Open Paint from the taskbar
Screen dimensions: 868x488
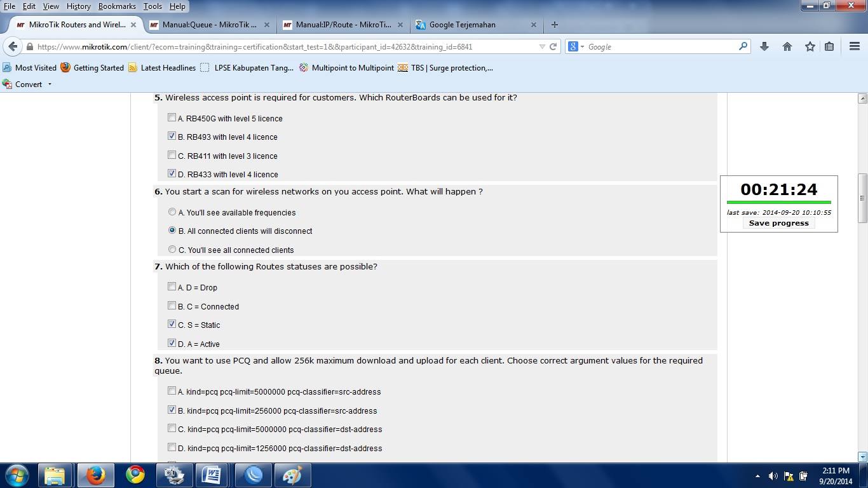point(292,475)
